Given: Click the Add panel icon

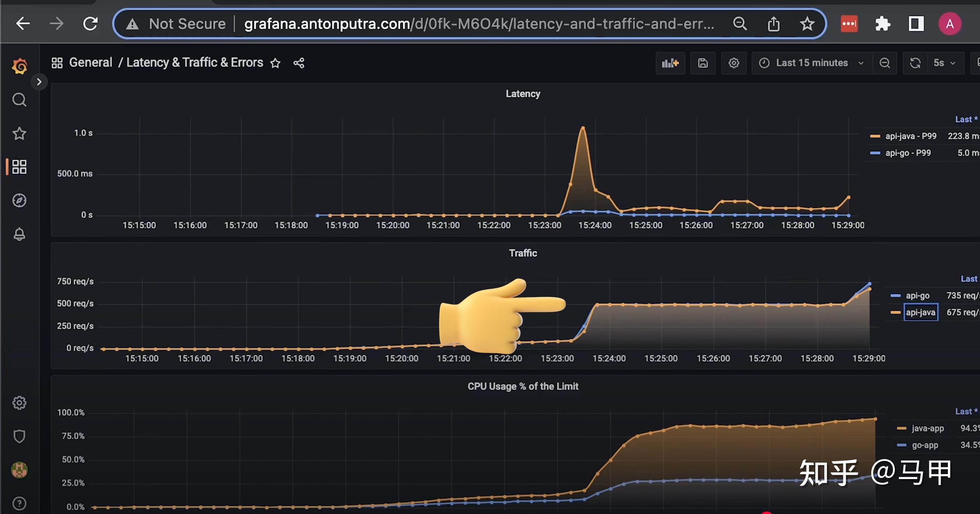Looking at the screenshot, I should tap(670, 63).
